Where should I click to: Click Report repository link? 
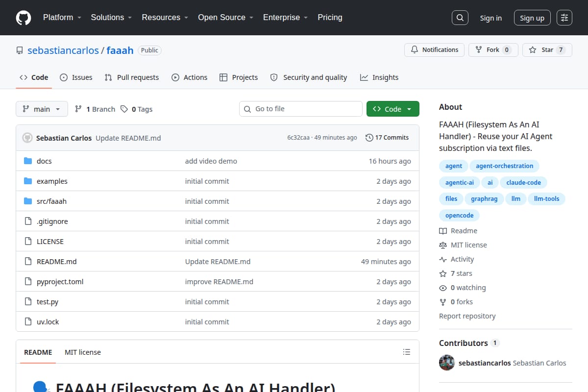pyautogui.click(x=467, y=316)
